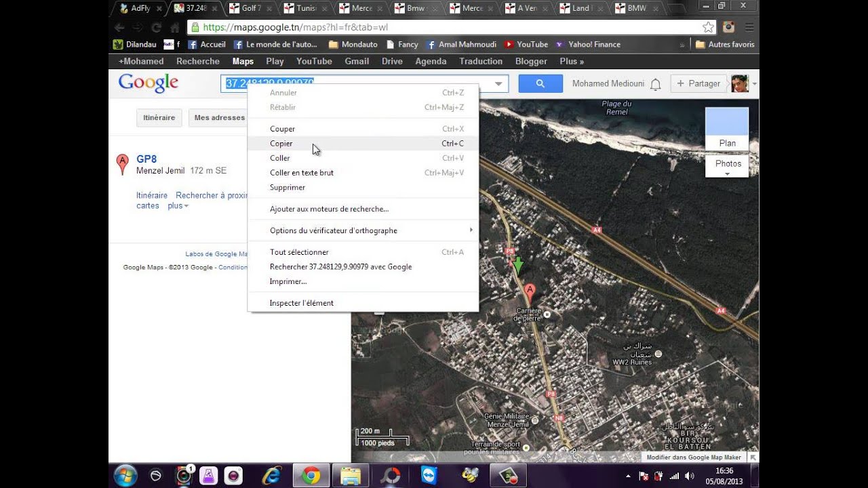Select Copier in the context menu
Screen dimensions: 868x488
(363, 144)
